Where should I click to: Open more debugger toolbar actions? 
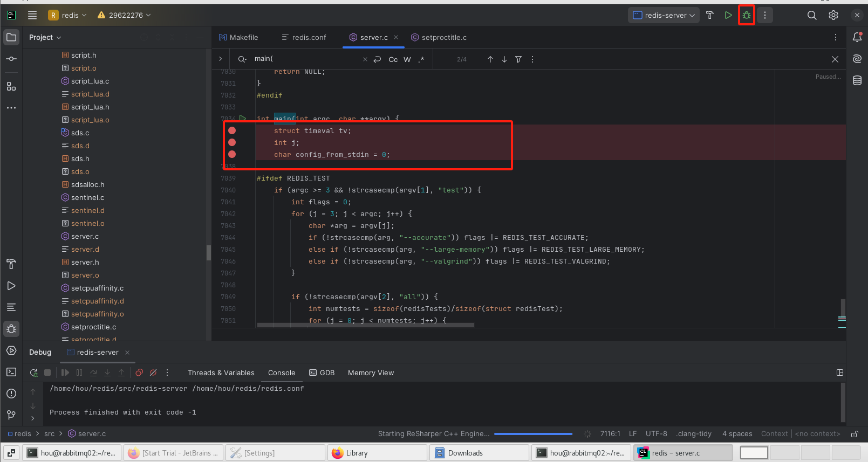tap(167, 373)
